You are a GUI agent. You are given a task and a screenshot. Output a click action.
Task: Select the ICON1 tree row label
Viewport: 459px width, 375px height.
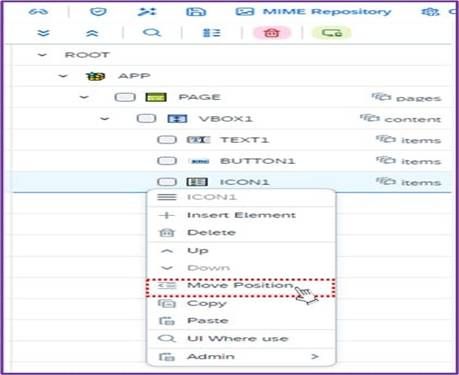coord(244,182)
